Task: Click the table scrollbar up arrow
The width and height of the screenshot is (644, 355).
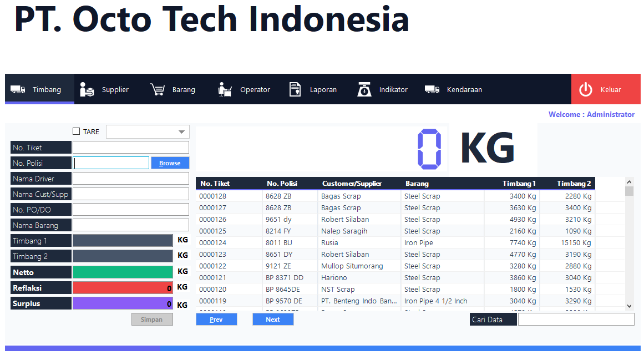Action: [x=629, y=182]
